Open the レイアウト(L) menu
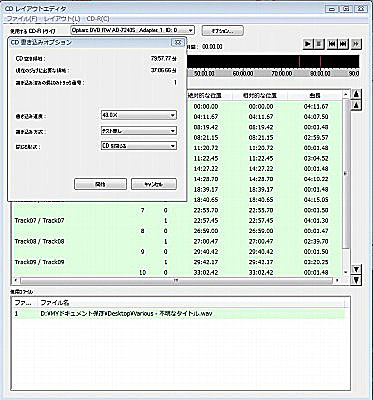This screenshot has width=373, height=400. [x=62, y=19]
